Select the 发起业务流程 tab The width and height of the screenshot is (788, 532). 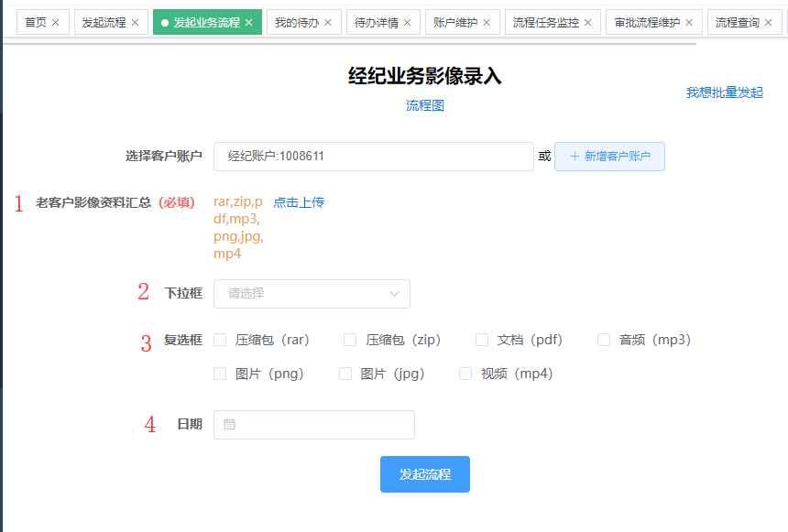click(x=207, y=23)
